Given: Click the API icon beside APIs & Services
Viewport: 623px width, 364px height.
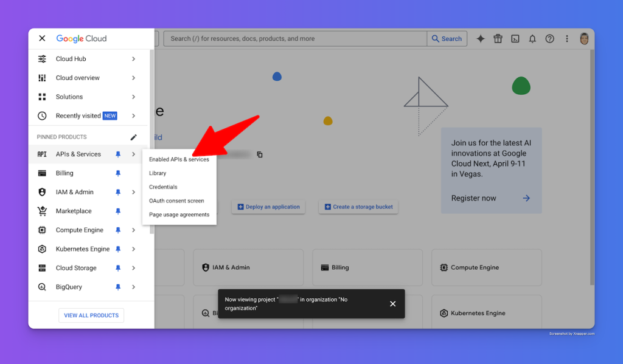Looking at the screenshot, I should coord(42,154).
